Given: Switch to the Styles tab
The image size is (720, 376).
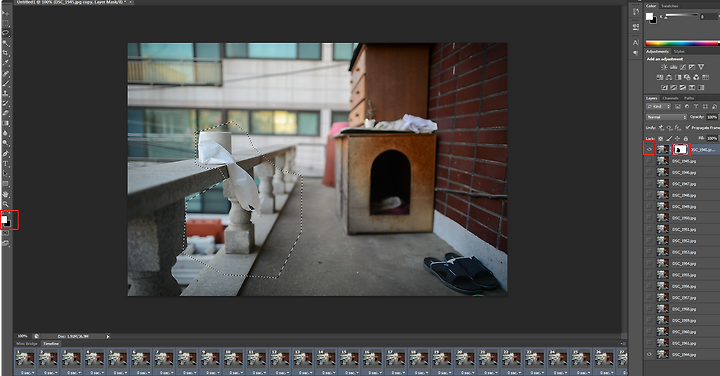Looking at the screenshot, I should click(x=679, y=51).
